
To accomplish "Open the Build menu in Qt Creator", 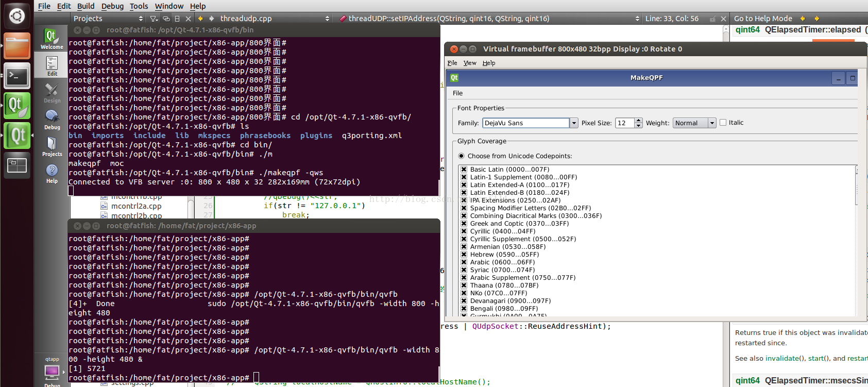I will [x=86, y=6].
